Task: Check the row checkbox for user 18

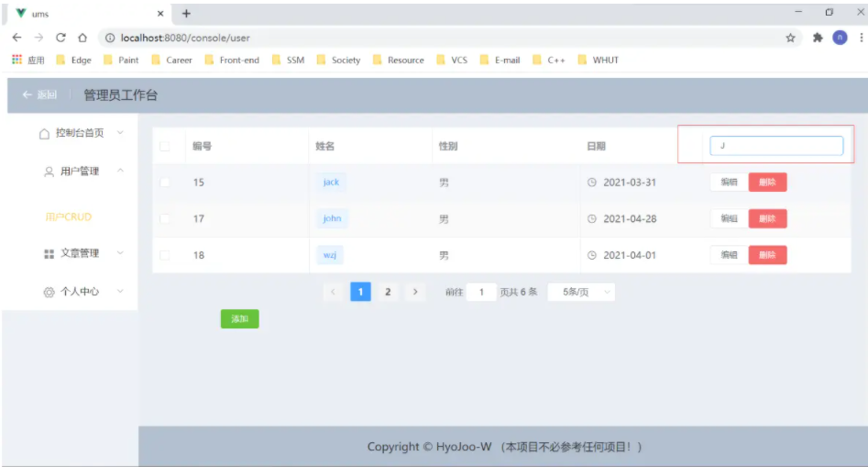Action: [164, 255]
